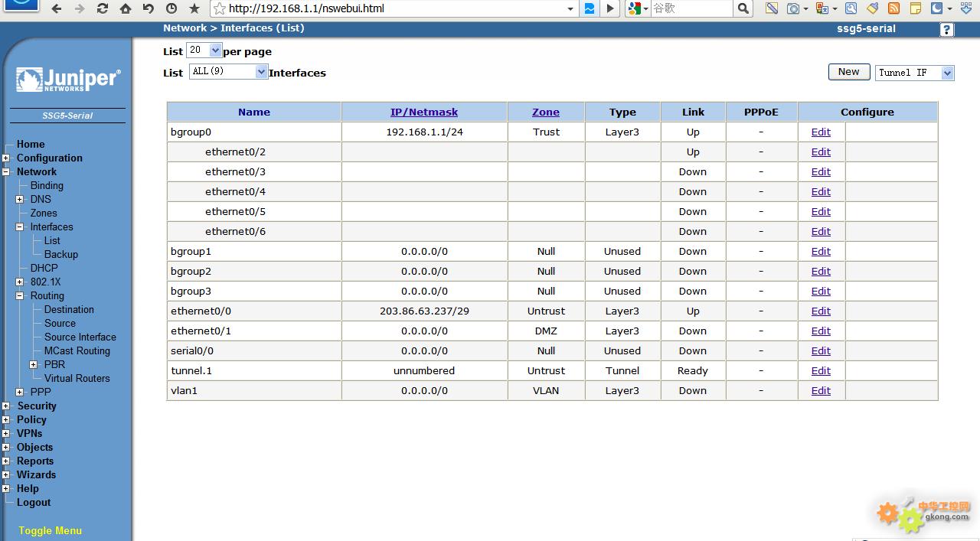This screenshot has height=541, width=980.
Task: Click the New interface button
Action: point(849,72)
